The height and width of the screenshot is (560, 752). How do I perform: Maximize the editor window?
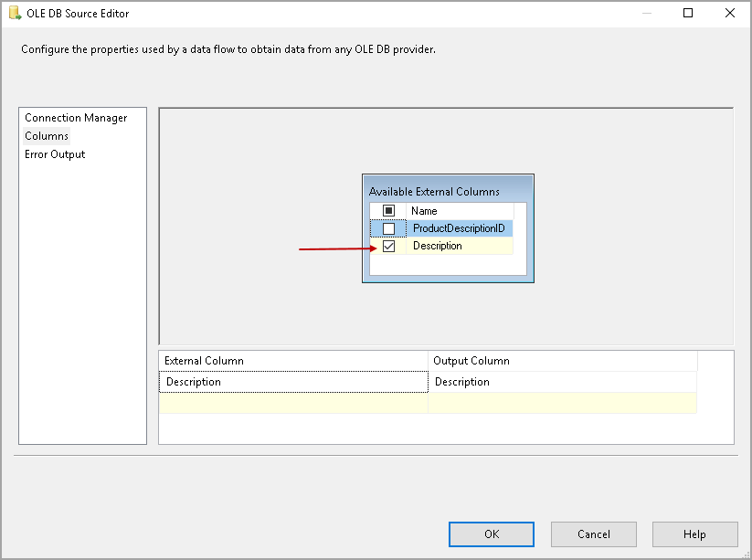tap(688, 14)
